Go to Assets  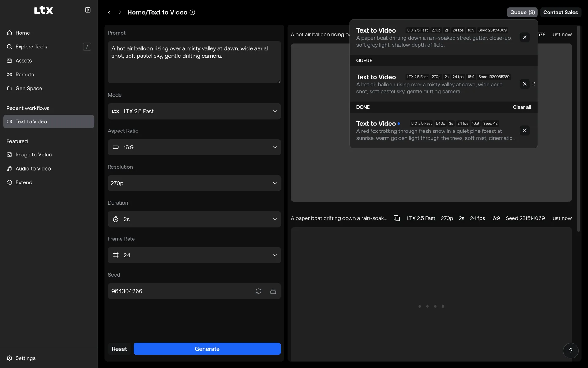(x=49, y=60)
